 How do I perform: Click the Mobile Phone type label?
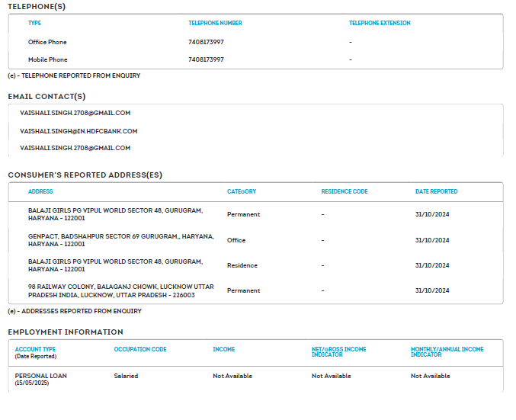[47, 59]
